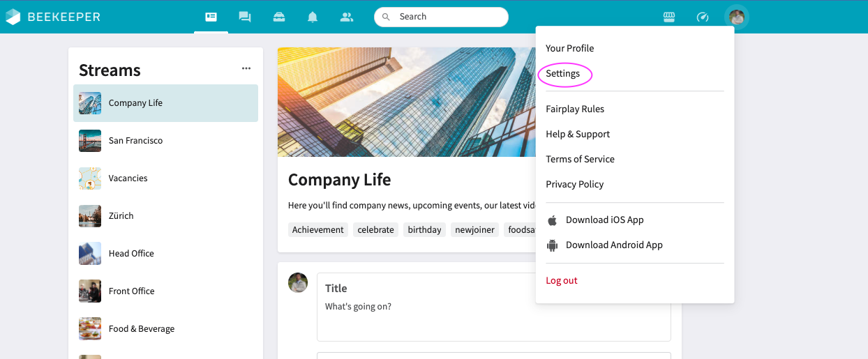Click the San Francisco bridge thumbnail
868x359 pixels.
(x=90, y=141)
